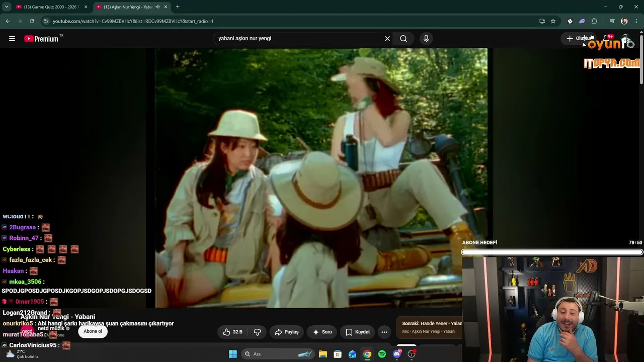The height and width of the screenshot is (362, 644).
Task: View site information icon in address bar
Action: (x=46, y=21)
